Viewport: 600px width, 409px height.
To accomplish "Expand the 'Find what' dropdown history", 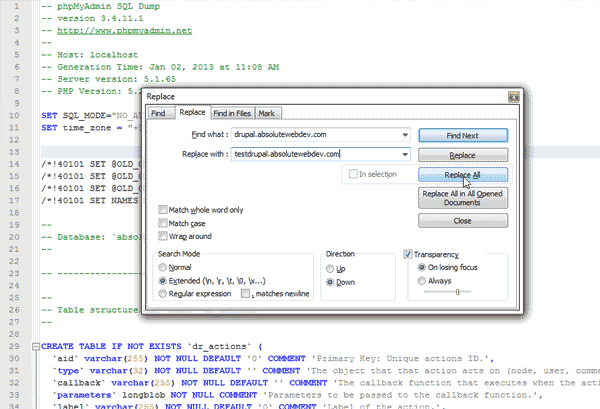I will [x=404, y=133].
